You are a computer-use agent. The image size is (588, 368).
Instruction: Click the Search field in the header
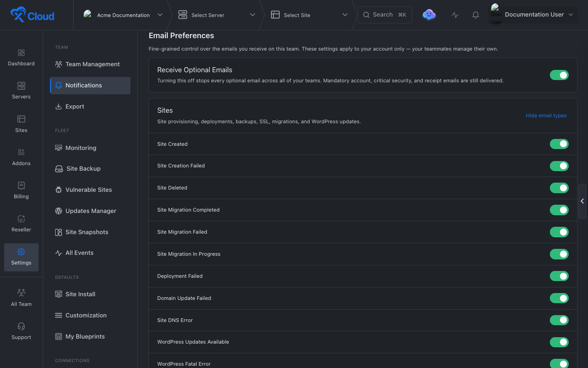pos(385,15)
